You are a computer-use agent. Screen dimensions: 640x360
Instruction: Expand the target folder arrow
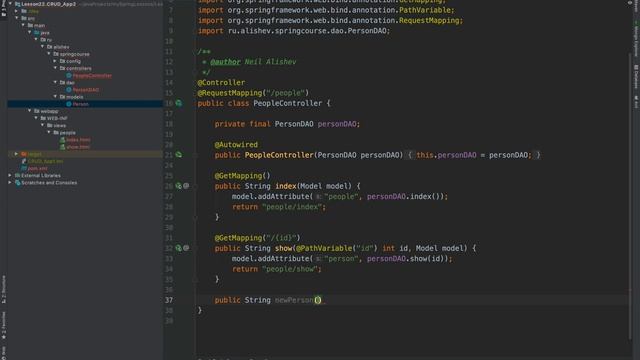pos(17,154)
